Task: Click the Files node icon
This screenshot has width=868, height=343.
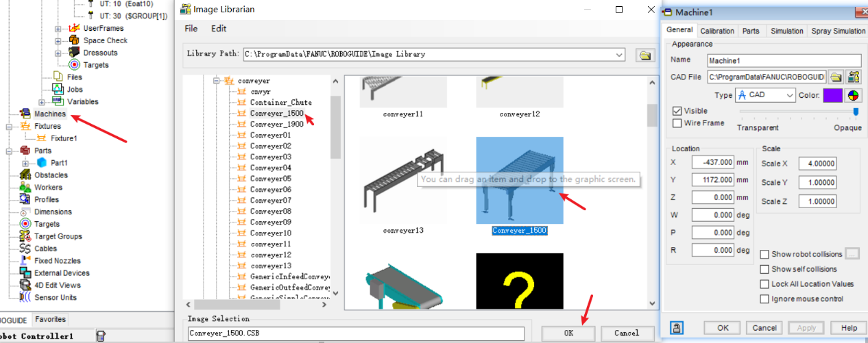Action: 58,77
